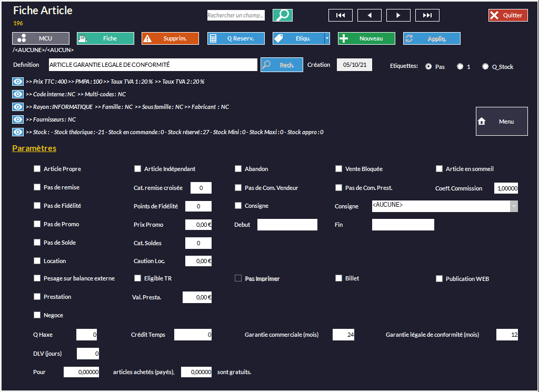Click the Rech. search button next to Definition
Image resolution: width=539 pixels, height=392 pixels.
(x=282, y=65)
